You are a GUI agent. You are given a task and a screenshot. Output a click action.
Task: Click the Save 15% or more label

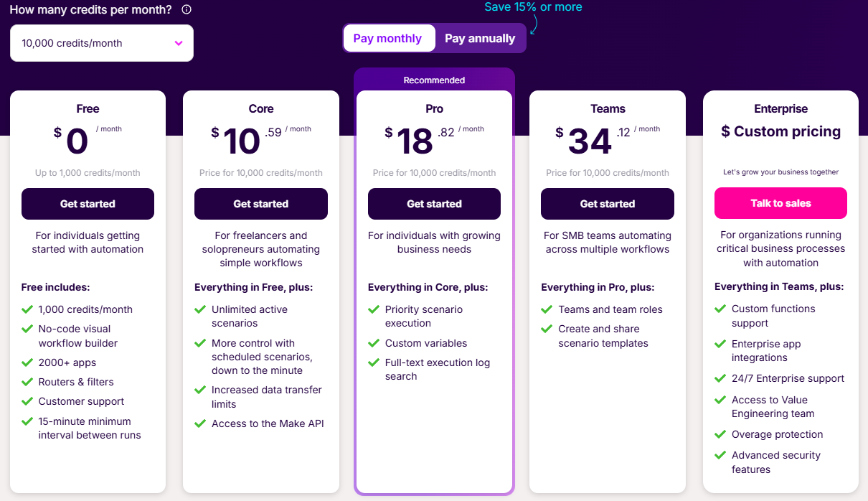click(533, 7)
